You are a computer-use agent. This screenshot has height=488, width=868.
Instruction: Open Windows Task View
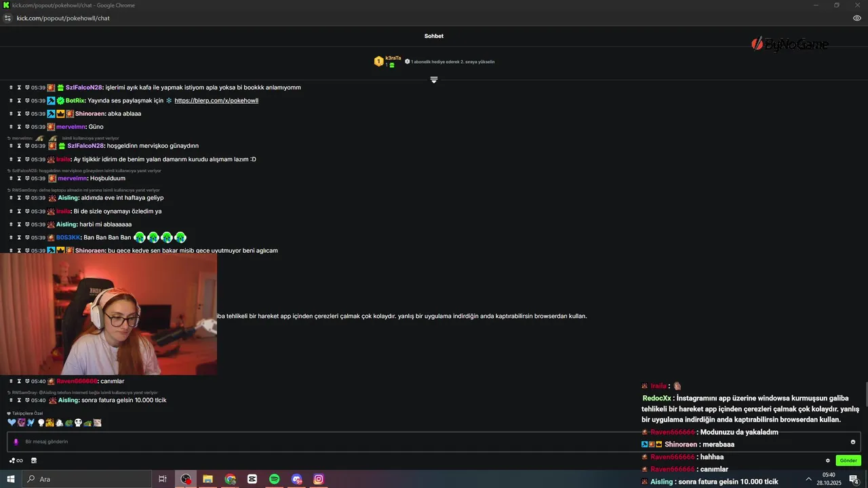163,479
